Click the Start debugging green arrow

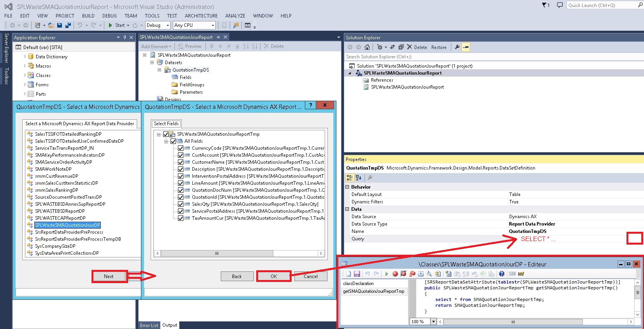pos(111,25)
